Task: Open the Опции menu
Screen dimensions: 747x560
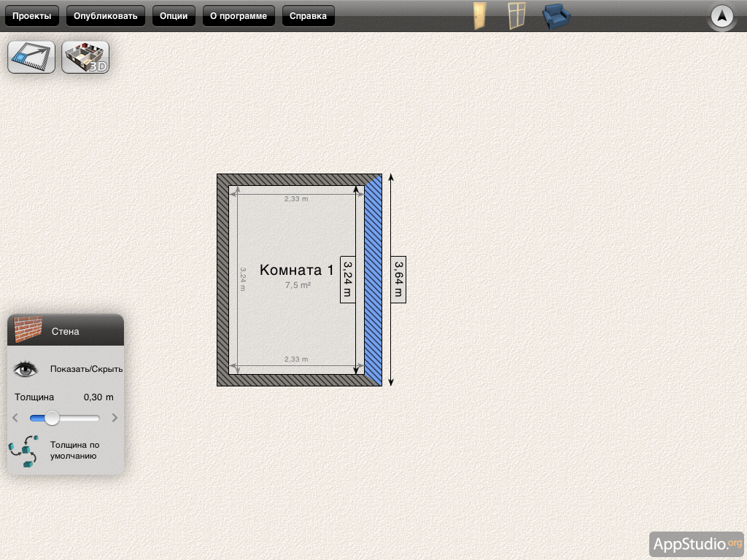Action: pos(174,16)
